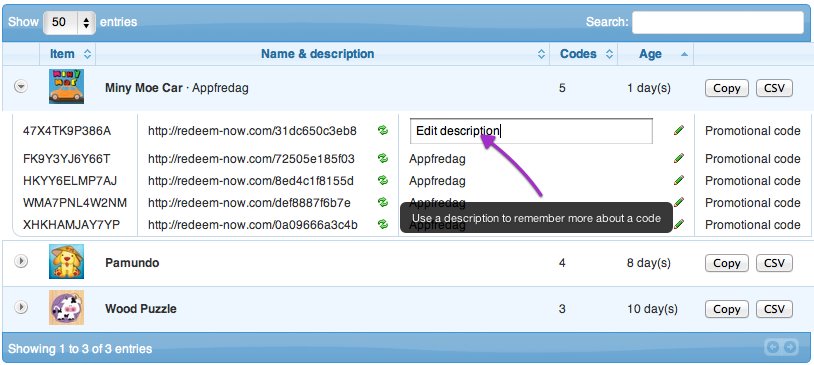Expand the Wood Puzzle row
Screen dimensions: 814x365
point(21,307)
